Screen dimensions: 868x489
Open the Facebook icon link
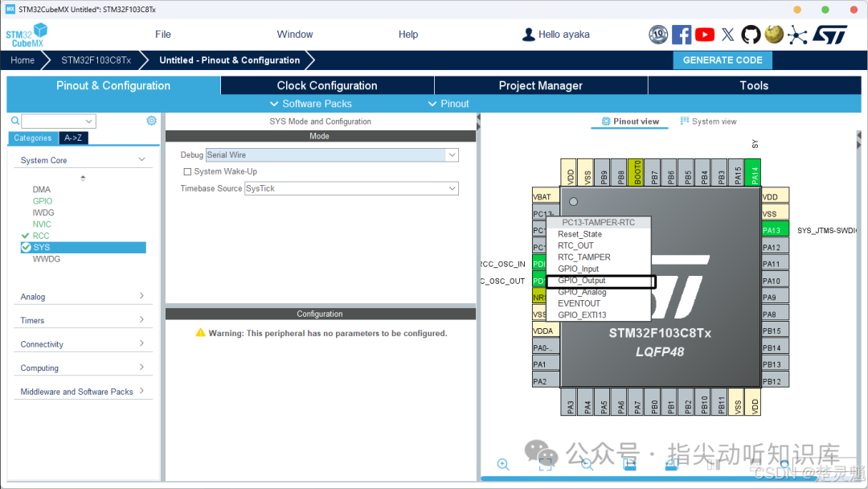(681, 35)
